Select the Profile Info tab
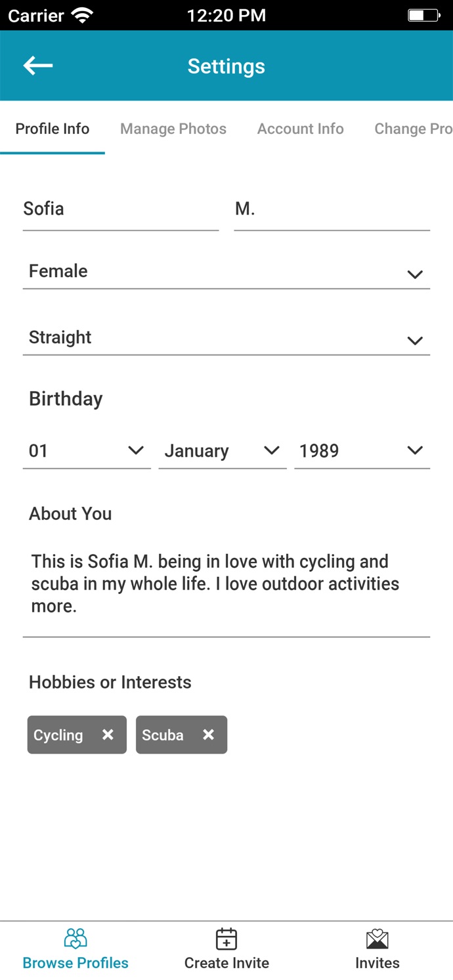 tap(53, 129)
